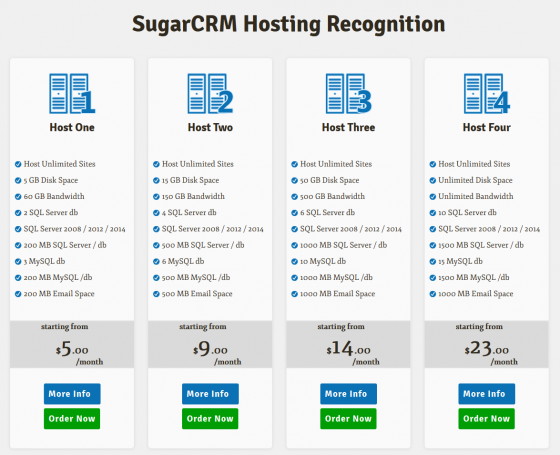View More Info for Host Three

349,394
